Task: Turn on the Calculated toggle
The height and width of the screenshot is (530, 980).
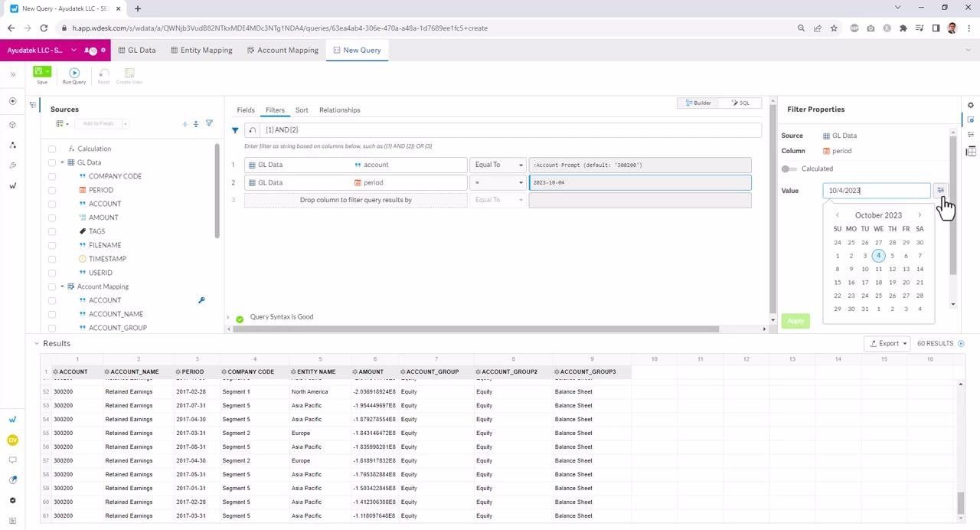Action: click(x=789, y=168)
